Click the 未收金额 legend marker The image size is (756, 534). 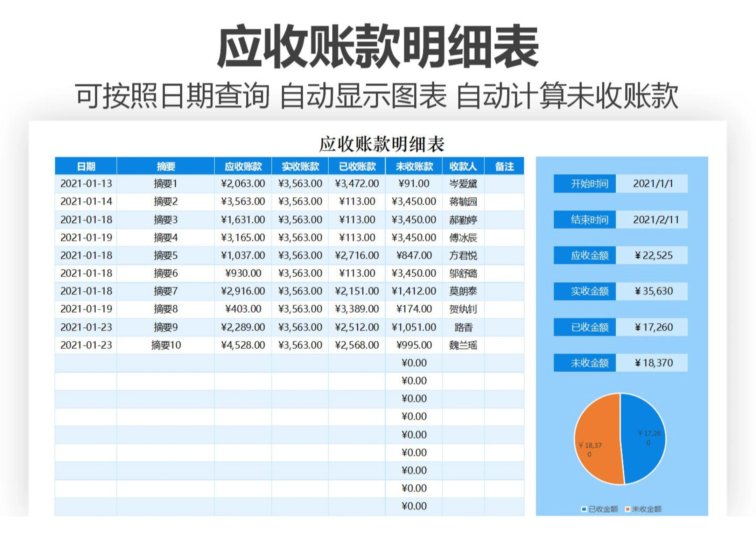point(628,509)
